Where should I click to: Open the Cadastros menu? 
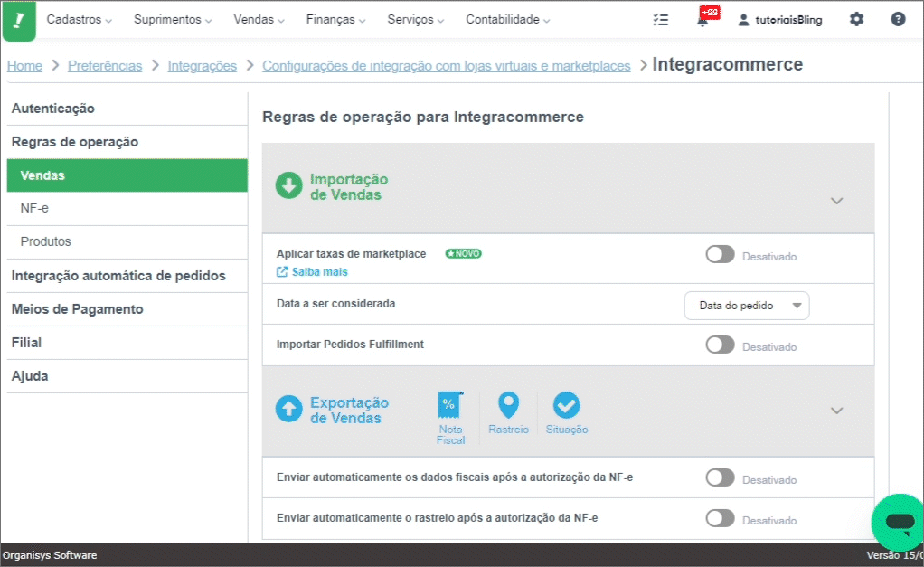pos(79,20)
